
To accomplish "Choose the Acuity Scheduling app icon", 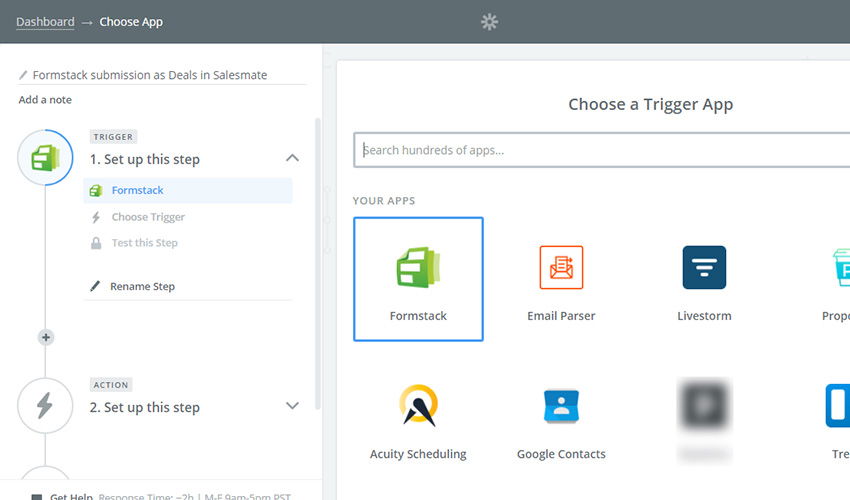I will point(418,405).
